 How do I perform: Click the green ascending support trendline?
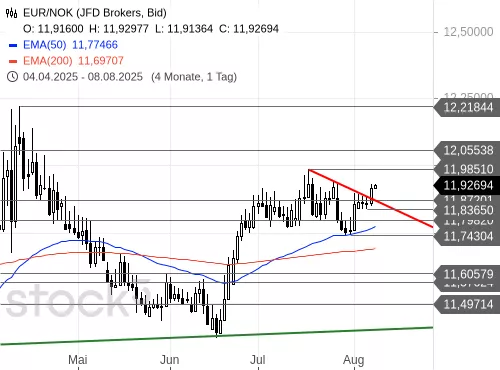[217, 336]
